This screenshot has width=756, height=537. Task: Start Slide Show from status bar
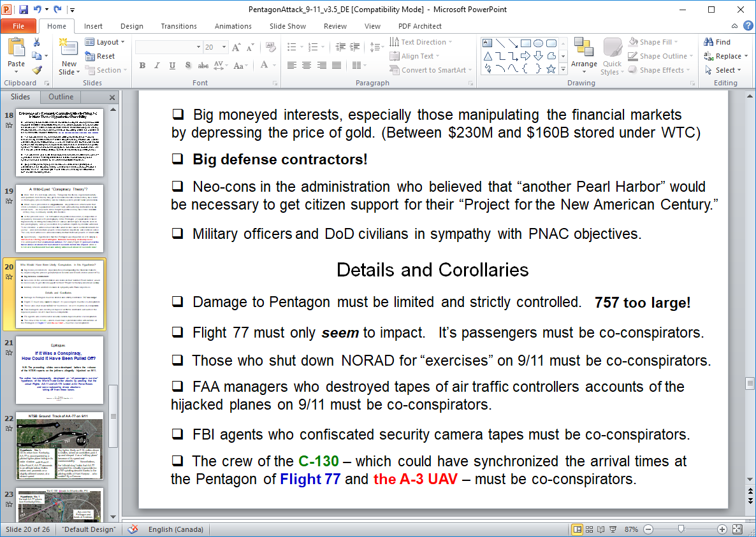[x=613, y=529]
